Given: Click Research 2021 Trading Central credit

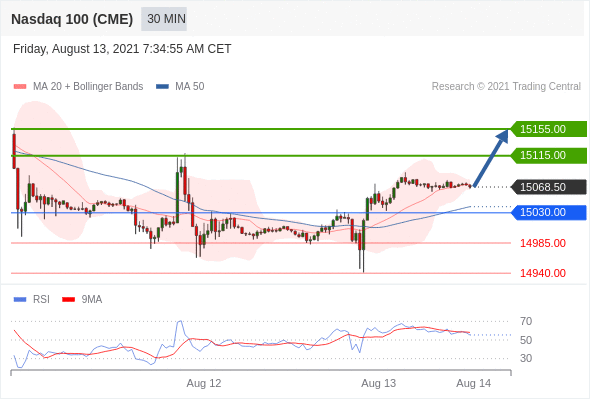Looking at the screenshot, I should pos(506,87).
